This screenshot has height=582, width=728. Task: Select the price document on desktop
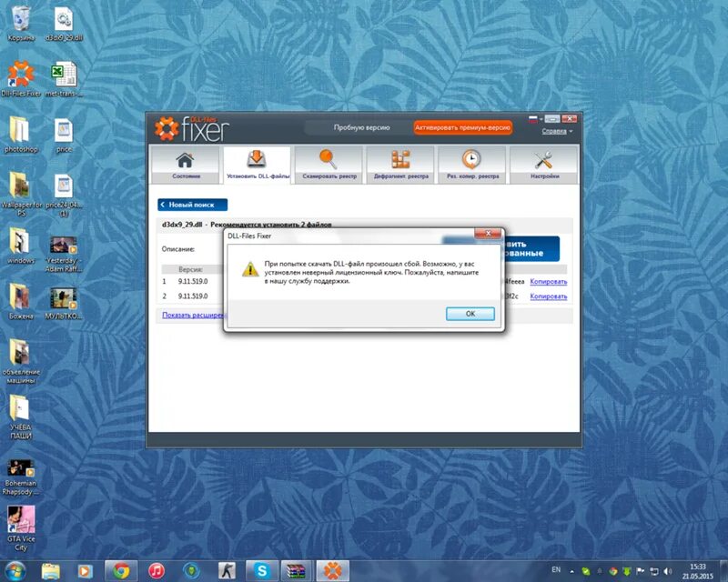[x=64, y=135]
